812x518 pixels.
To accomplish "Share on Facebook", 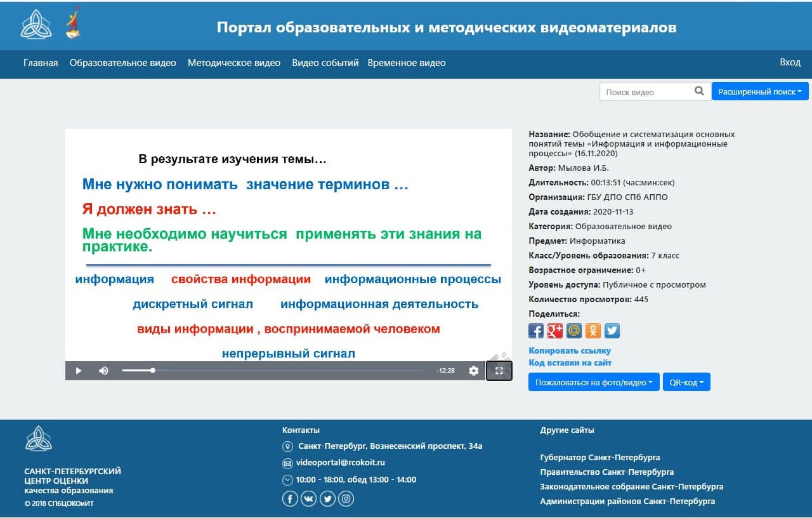I will pyautogui.click(x=536, y=331).
